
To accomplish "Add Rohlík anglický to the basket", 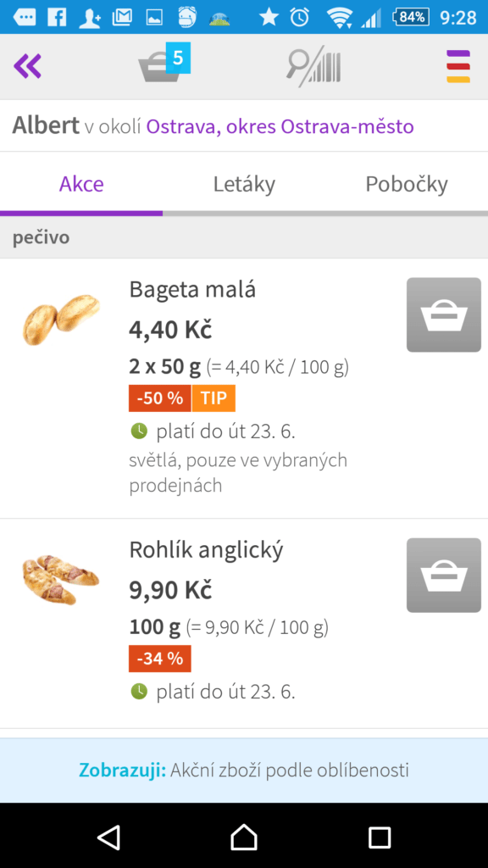I will click(x=444, y=576).
